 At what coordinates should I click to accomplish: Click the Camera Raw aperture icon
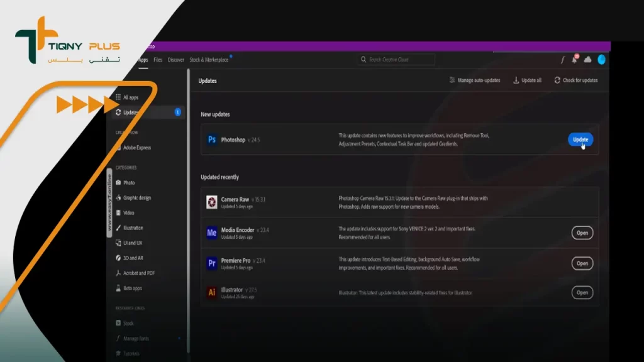pos(212,202)
